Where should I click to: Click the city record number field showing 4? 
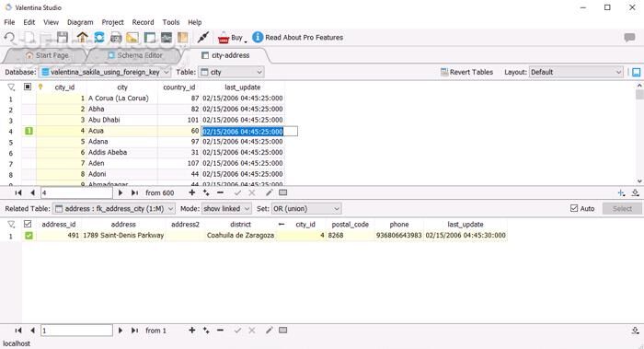coord(76,192)
